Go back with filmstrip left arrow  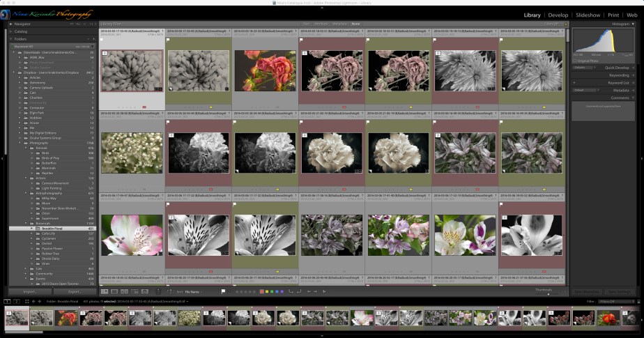click(33, 301)
